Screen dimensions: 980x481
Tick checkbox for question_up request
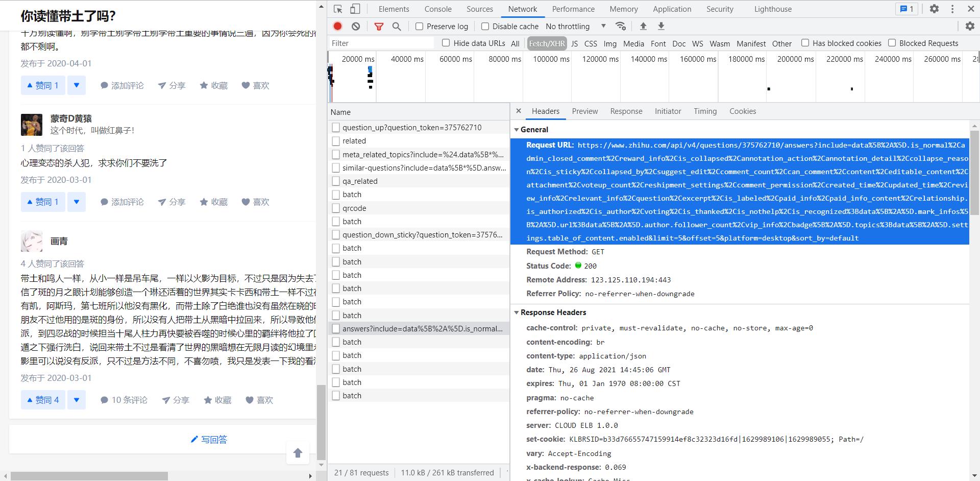point(336,128)
